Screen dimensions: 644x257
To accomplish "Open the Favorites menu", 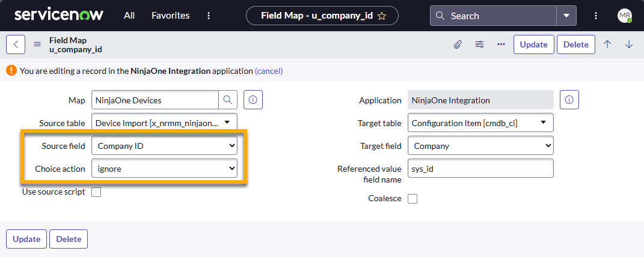I will coord(170,16).
